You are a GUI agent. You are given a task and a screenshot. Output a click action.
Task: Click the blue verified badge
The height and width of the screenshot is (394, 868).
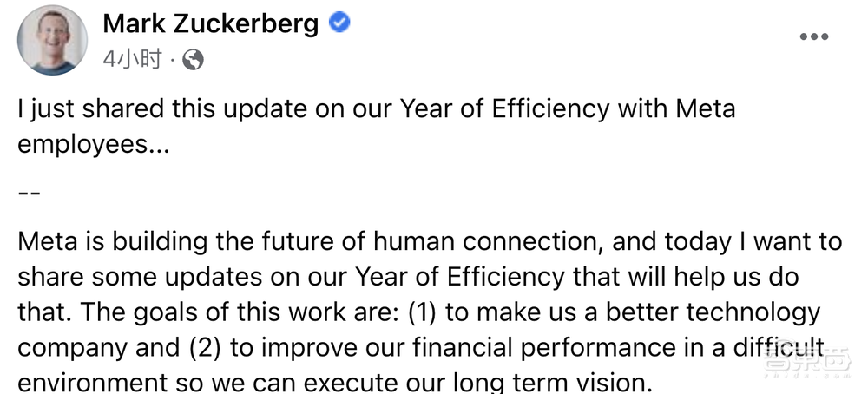pyautogui.click(x=340, y=23)
